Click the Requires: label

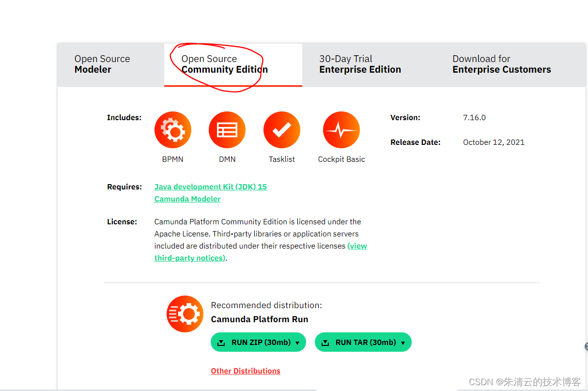[124, 187]
